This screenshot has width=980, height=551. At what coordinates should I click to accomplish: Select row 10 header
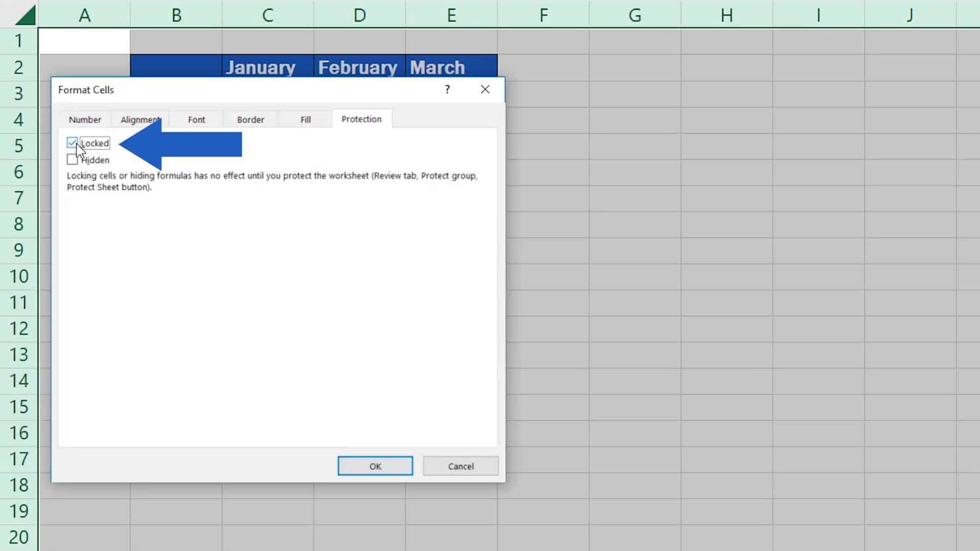click(x=19, y=276)
